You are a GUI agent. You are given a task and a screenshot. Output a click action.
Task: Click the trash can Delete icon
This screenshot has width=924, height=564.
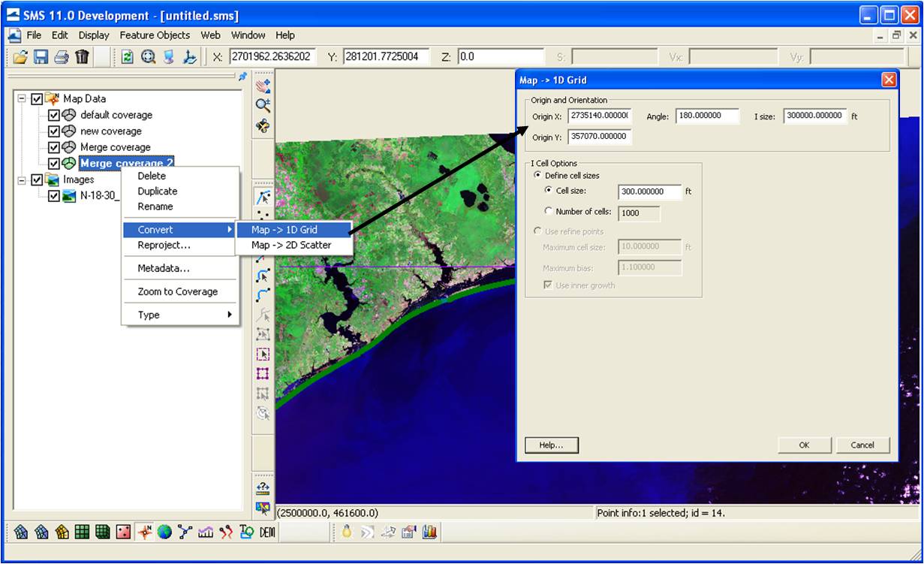[82, 56]
